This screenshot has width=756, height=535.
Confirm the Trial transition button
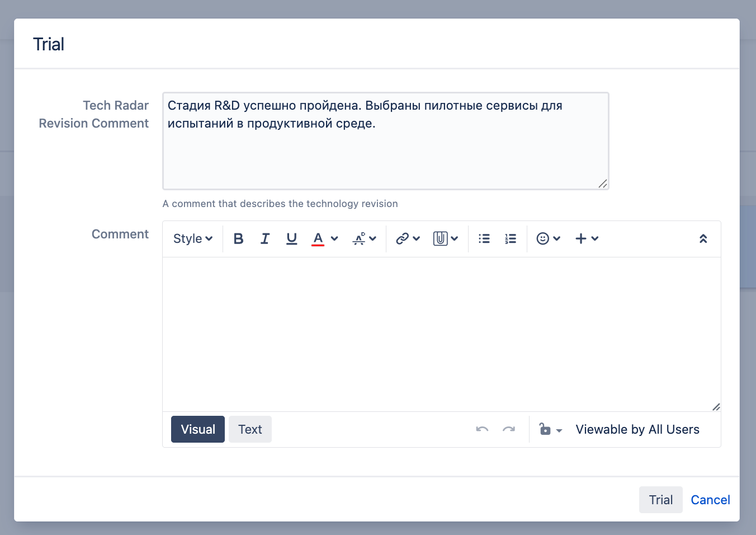[661, 500]
